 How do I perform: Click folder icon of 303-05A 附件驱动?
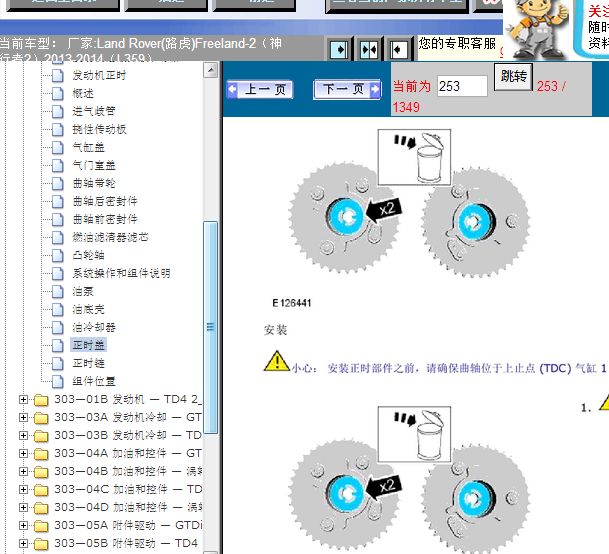click(41, 526)
